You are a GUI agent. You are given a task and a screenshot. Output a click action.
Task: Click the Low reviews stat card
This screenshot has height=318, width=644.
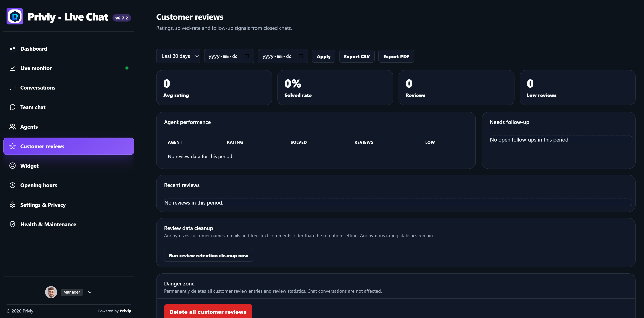(x=577, y=88)
